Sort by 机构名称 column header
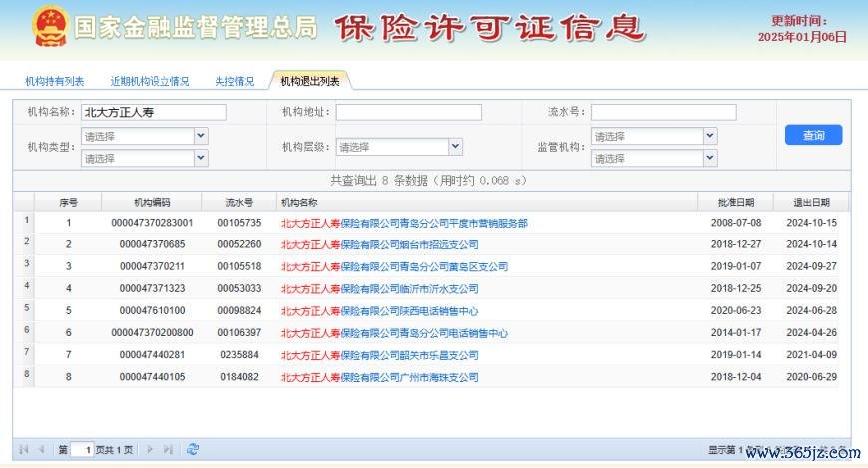Screen dimensions: 868x468 tap(487, 203)
